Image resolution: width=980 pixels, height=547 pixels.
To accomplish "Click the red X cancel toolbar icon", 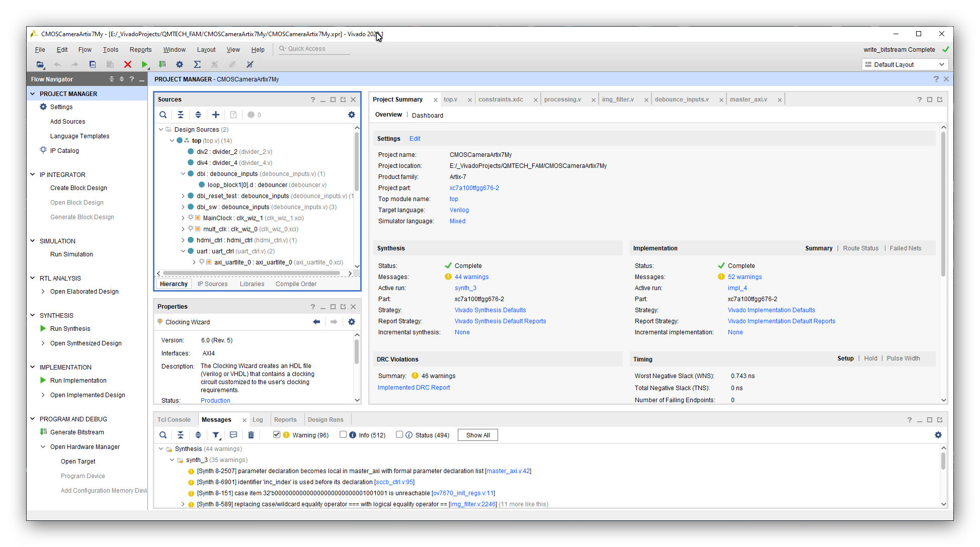I will (x=128, y=64).
